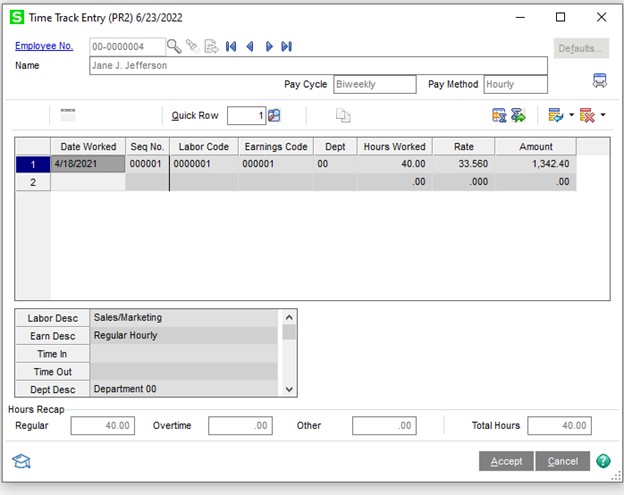This screenshot has width=624, height=495.
Task: Click the Labor Code cell 0000001
Action: [x=204, y=164]
